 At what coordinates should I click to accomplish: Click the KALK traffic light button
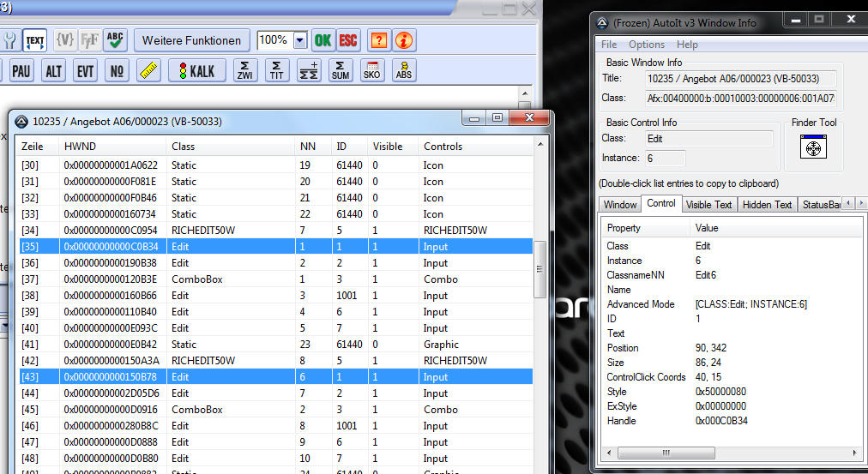pos(196,70)
